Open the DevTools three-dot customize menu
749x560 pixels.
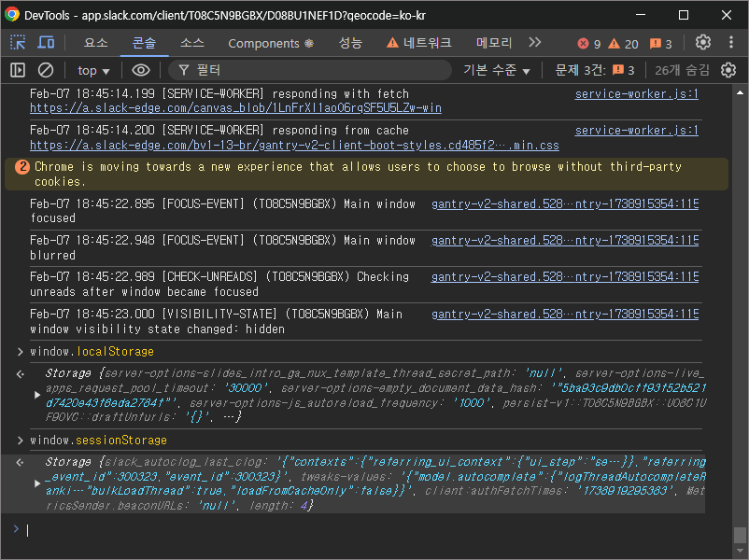[x=731, y=43]
